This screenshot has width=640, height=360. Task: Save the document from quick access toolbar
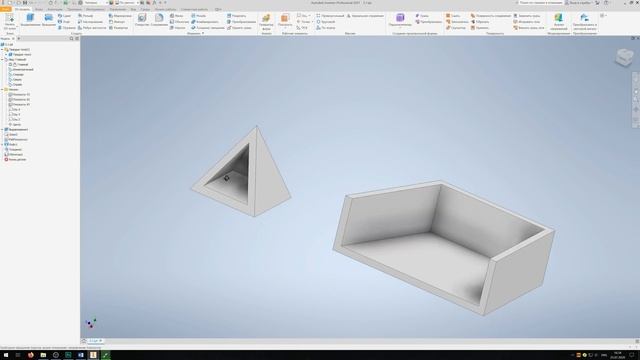pos(24,2)
